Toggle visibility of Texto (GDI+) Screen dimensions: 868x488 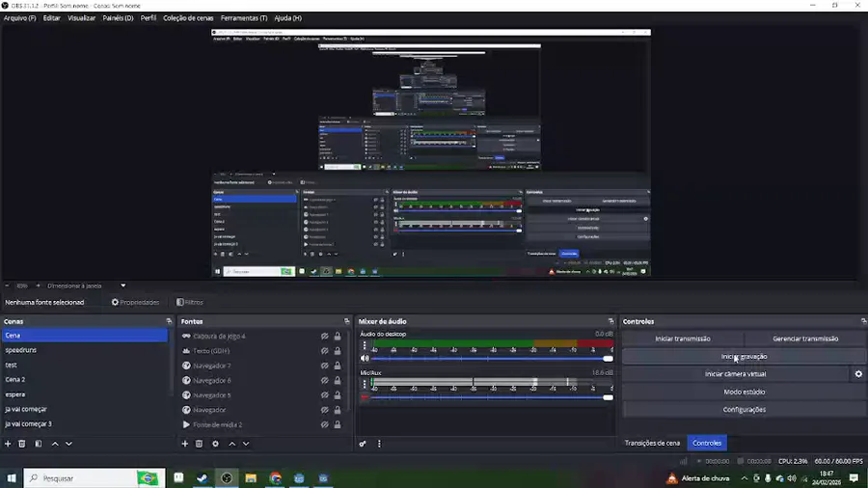pos(324,351)
